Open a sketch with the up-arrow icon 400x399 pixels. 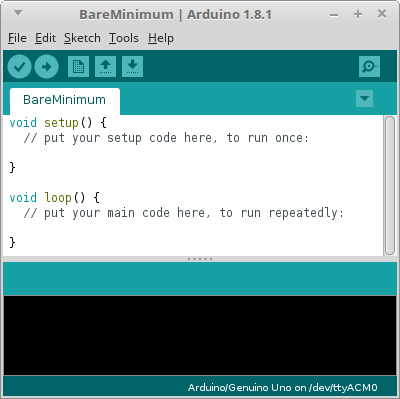(105, 67)
